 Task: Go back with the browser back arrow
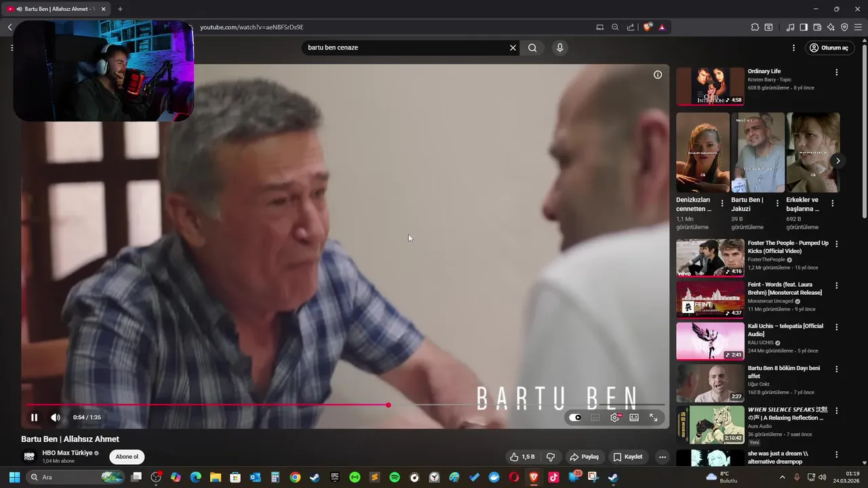9,27
